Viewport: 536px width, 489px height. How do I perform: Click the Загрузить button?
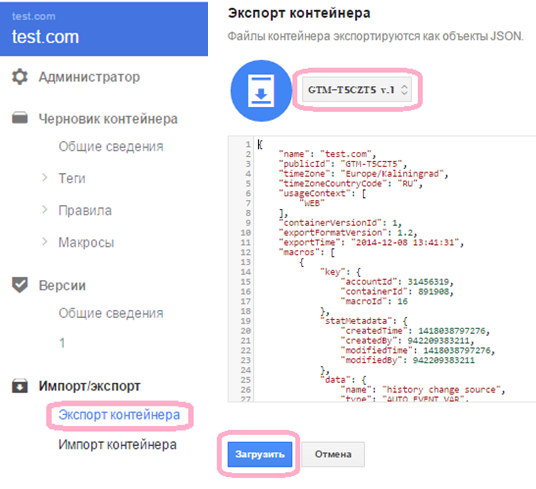pyautogui.click(x=260, y=454)
